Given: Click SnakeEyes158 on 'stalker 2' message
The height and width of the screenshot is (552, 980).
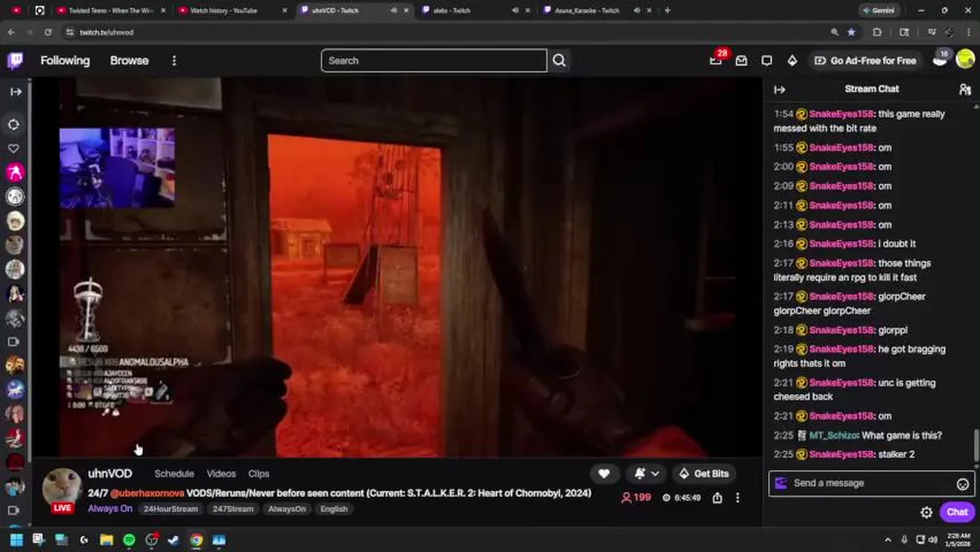Looking at the screenshot, I should point(841,455).
